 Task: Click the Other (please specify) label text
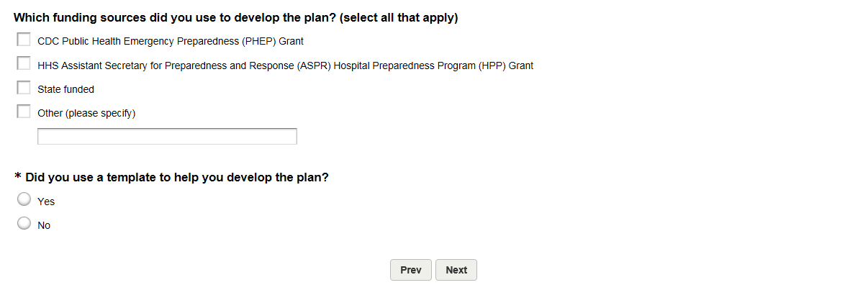(86, 114)
